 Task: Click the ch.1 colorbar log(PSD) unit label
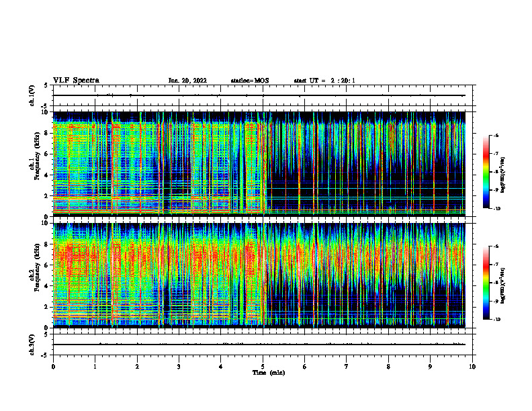[503, 175]
